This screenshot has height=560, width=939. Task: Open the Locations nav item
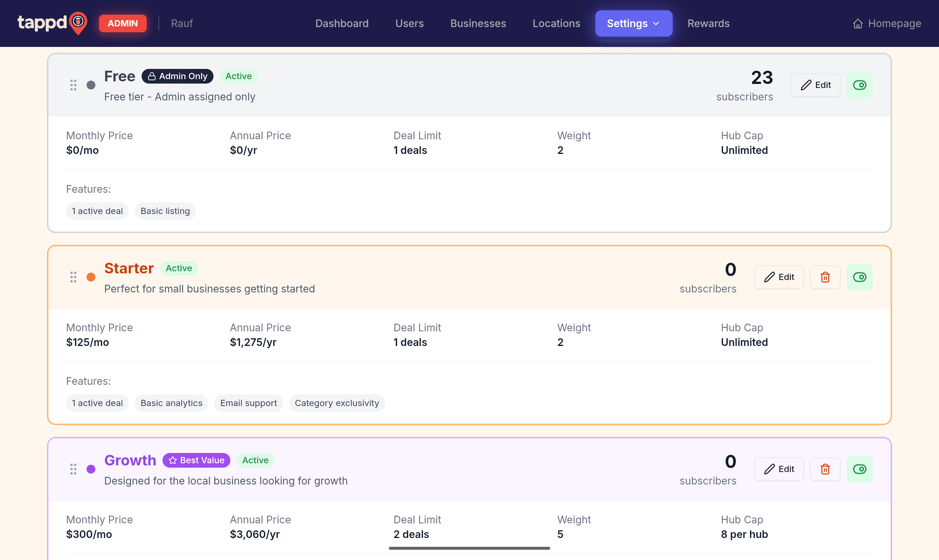tap(556, 23)
